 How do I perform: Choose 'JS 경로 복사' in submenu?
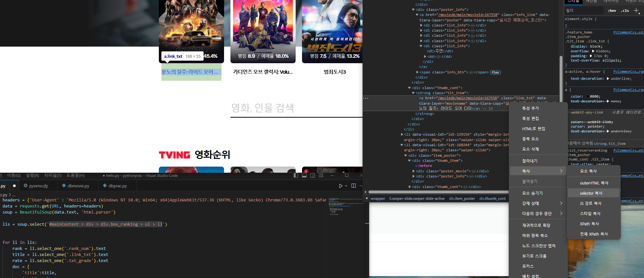594,203
